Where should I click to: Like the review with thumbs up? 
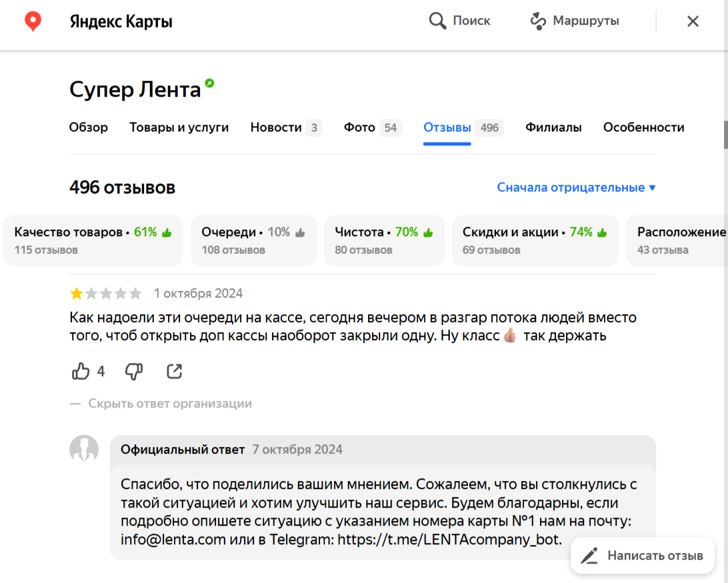(81, 372)
